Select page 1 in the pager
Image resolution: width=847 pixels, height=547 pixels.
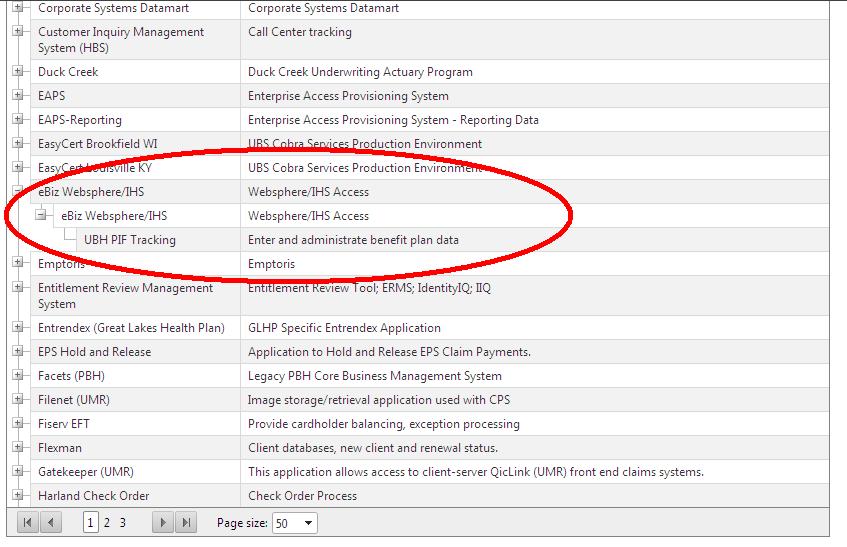(90, 523)
